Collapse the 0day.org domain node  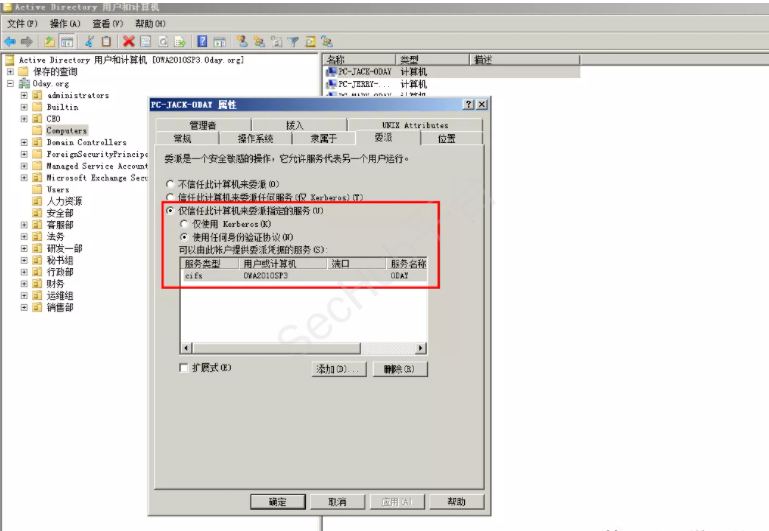click(10, 84)
